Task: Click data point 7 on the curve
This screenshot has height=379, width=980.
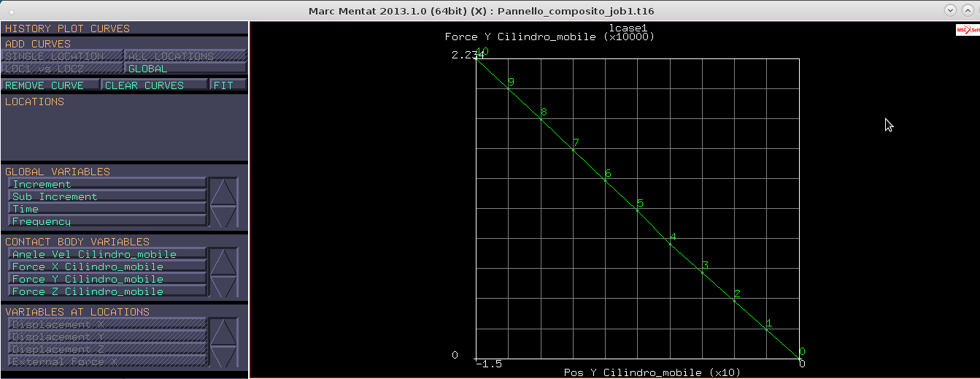Action: [573, 149]
